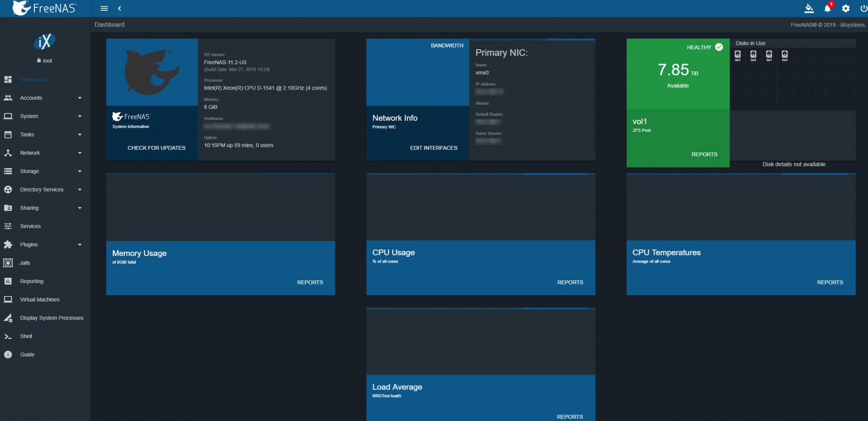Click the Services sliders icon

8,226
